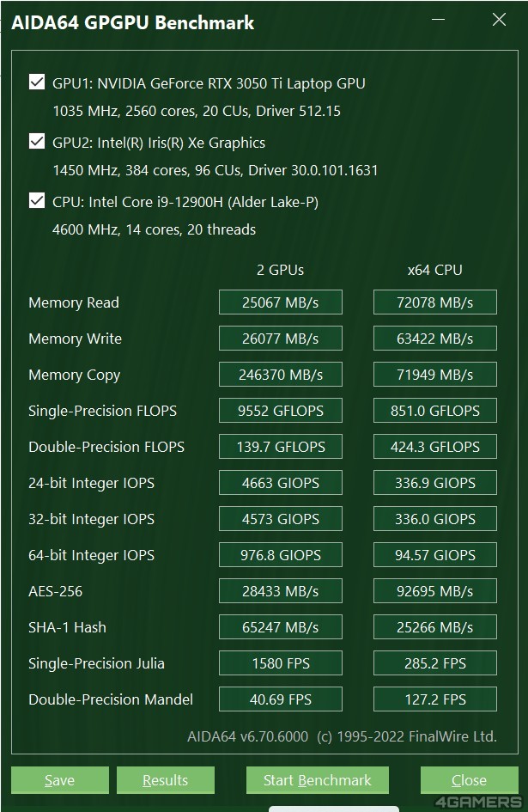
Task: Toggle the CPU Intel Core i9-12900H checkbox
Action: pos(37,201)
